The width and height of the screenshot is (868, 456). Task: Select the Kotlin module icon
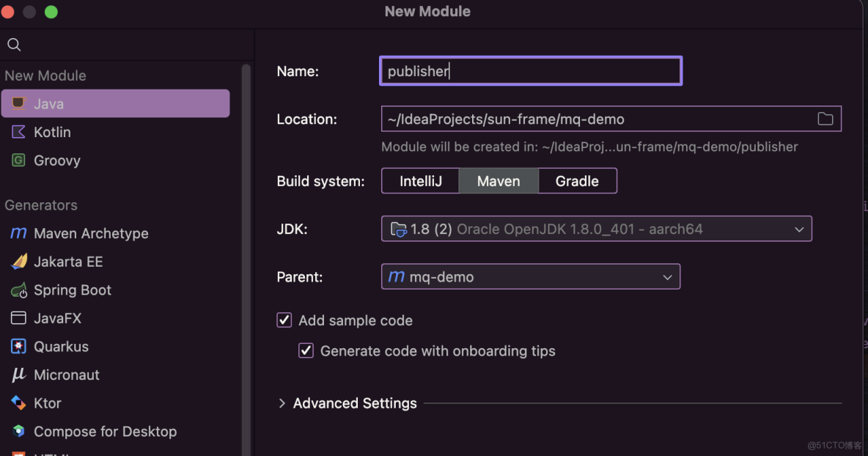pyautogui.click(x=18, y=132)
